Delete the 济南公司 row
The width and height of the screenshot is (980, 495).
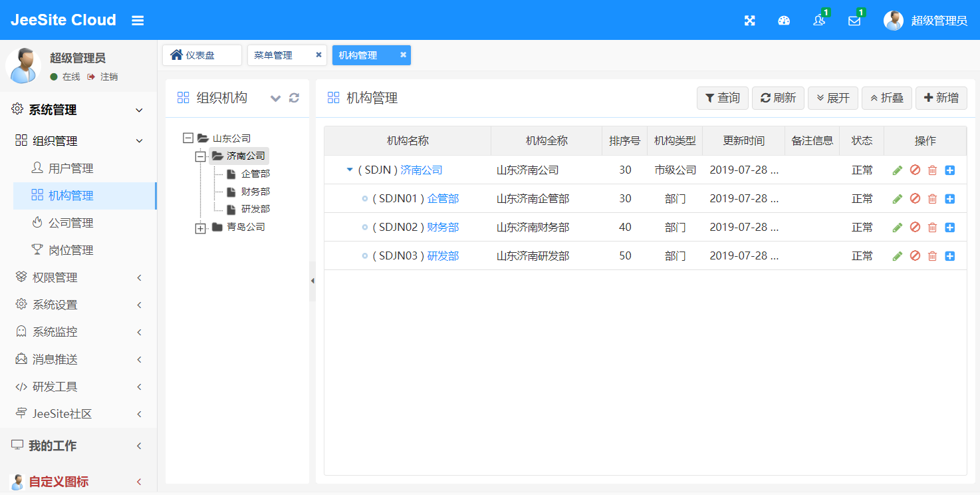coord(932,170)
